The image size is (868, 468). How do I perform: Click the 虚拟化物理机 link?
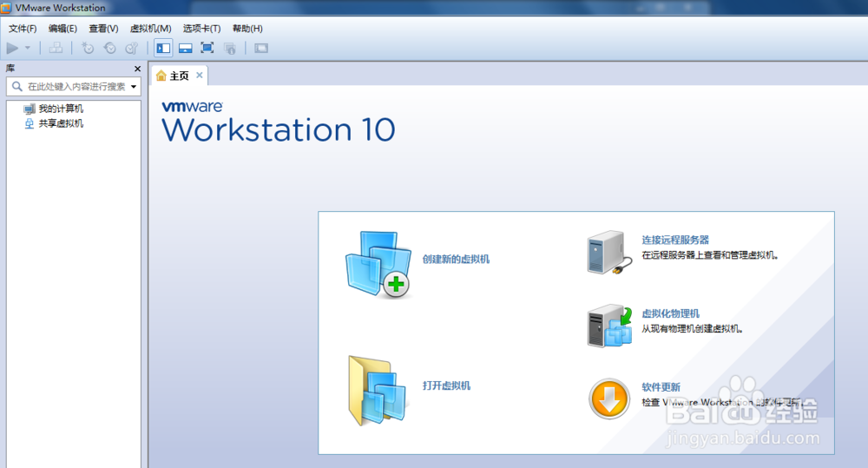670,313
